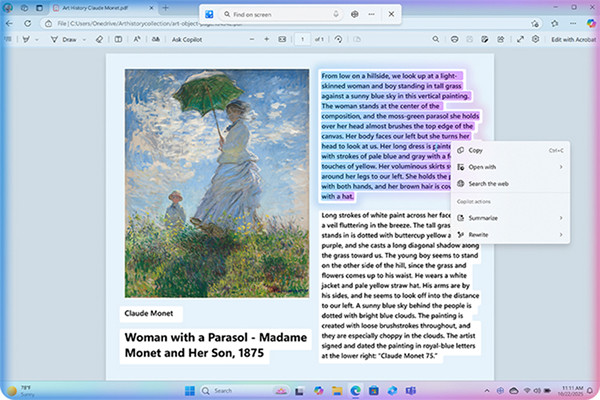Viewport: 600px width, 400px height.
Task: Expand the Rewrite submenu arrow
Action: [x=561, y=235]
